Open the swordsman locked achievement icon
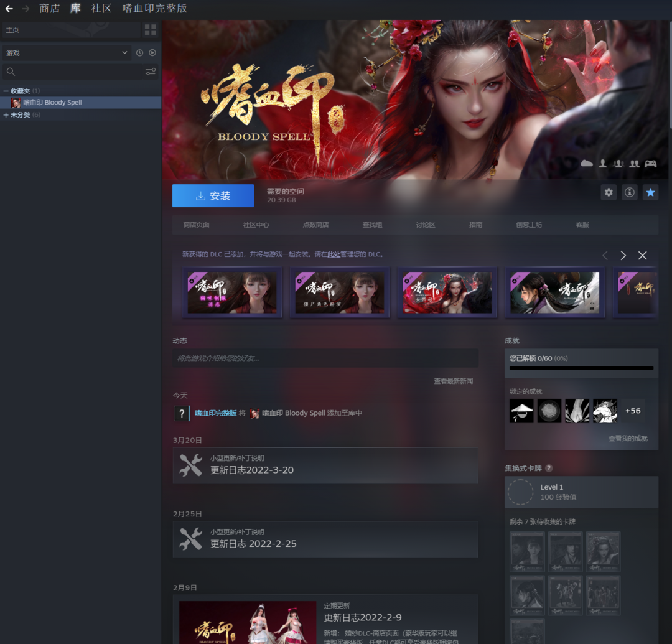The width and height of the screenshot is (672, 644). click(x=605, y=411)
